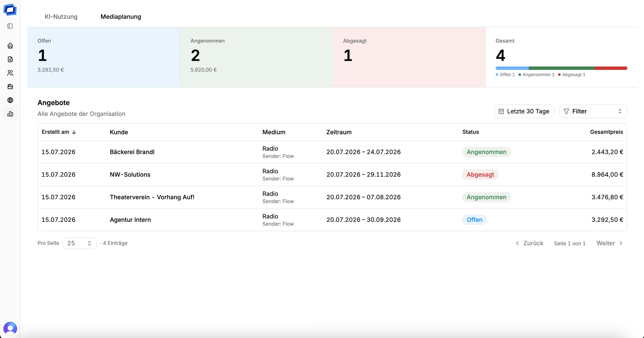Expand the Filter dropdown
Screen dimensions: 644x338
[x=593, y=111]
